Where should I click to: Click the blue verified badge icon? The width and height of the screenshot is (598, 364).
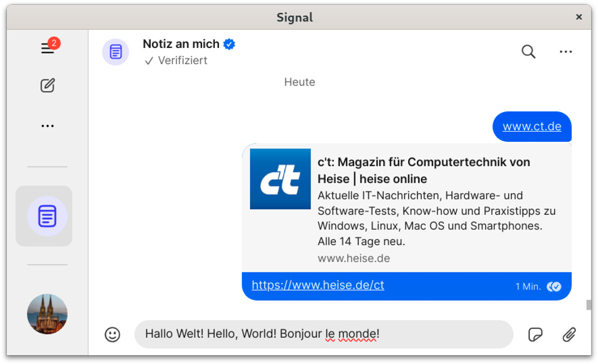pyautogui.click(x=230, y=44)
